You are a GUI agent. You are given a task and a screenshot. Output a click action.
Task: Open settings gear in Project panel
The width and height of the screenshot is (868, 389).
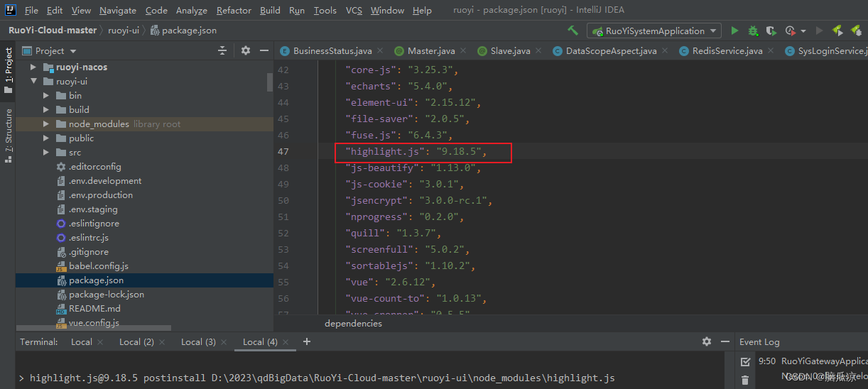tap(246, 50)
